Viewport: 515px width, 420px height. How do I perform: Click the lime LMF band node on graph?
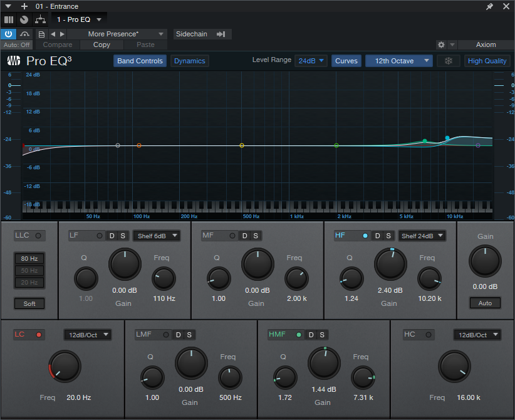click(336, 145)
